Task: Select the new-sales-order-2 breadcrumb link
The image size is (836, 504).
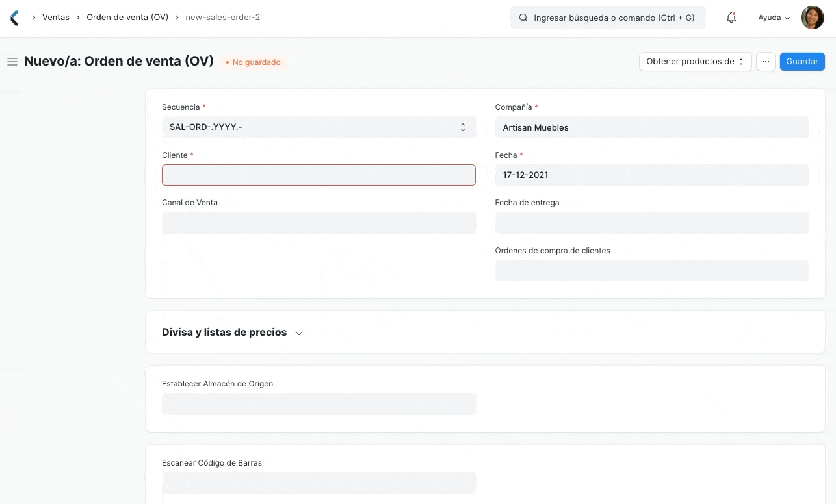Action: (x=223, y=18)
